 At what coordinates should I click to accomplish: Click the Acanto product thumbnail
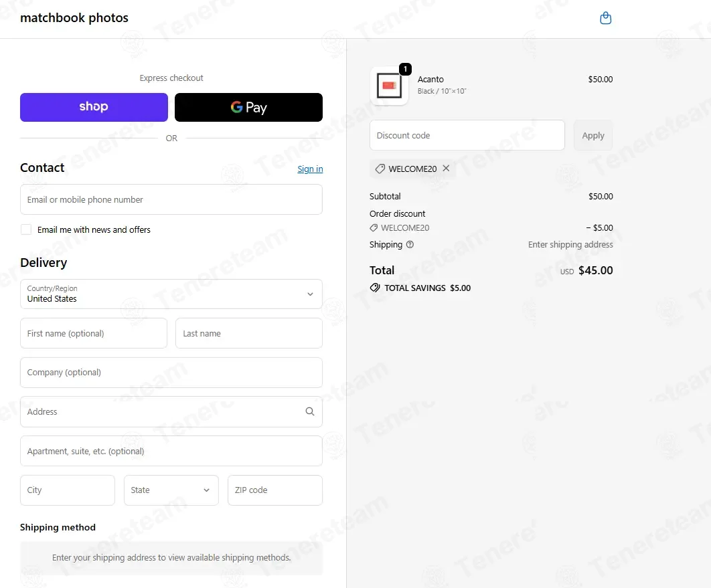[x=389, y=86]
